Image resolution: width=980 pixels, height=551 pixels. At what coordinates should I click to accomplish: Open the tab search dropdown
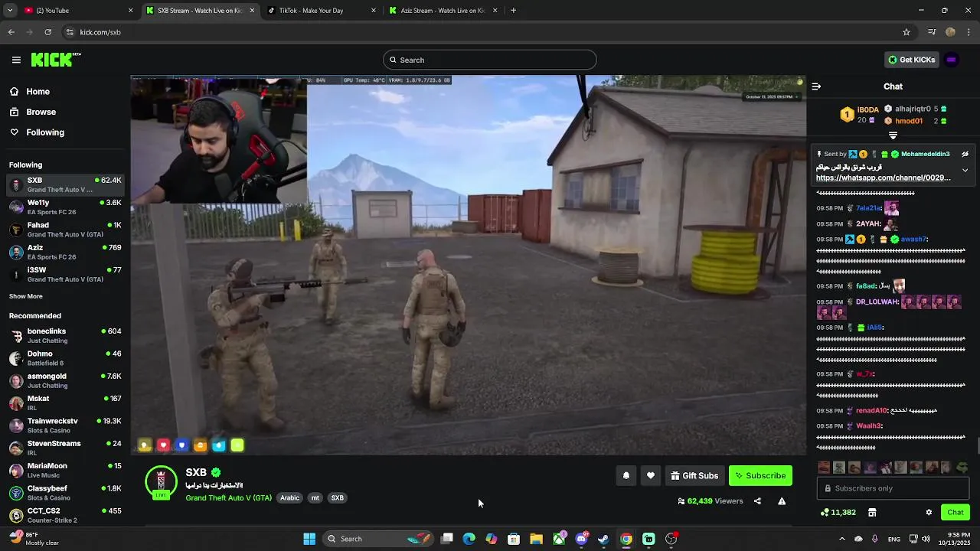coord(9,11)
